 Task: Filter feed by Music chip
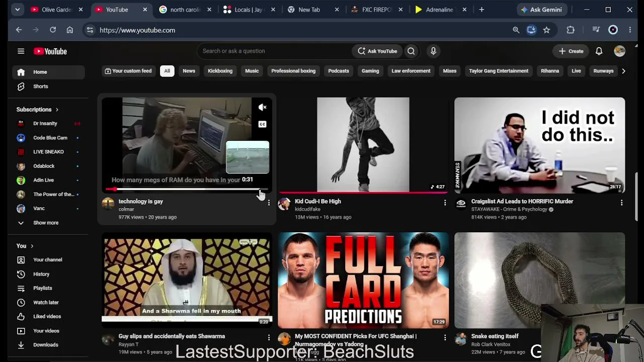[252, 71]
